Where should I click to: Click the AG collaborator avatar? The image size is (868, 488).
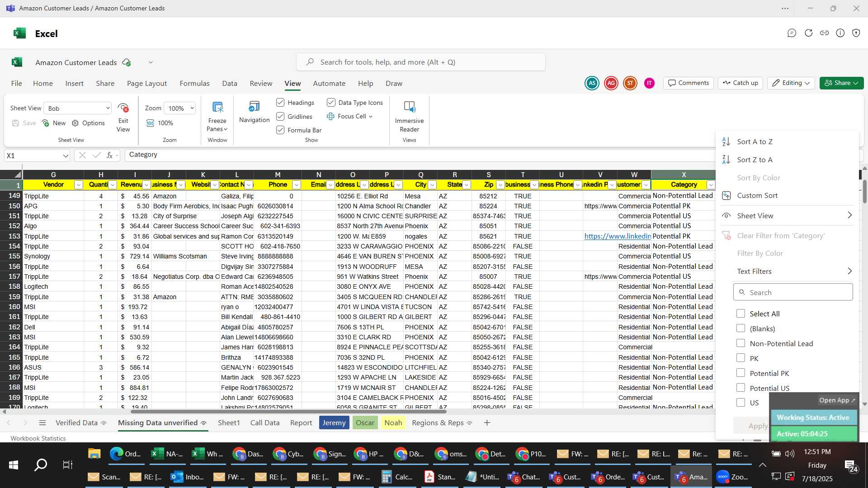tap(611, 83)
